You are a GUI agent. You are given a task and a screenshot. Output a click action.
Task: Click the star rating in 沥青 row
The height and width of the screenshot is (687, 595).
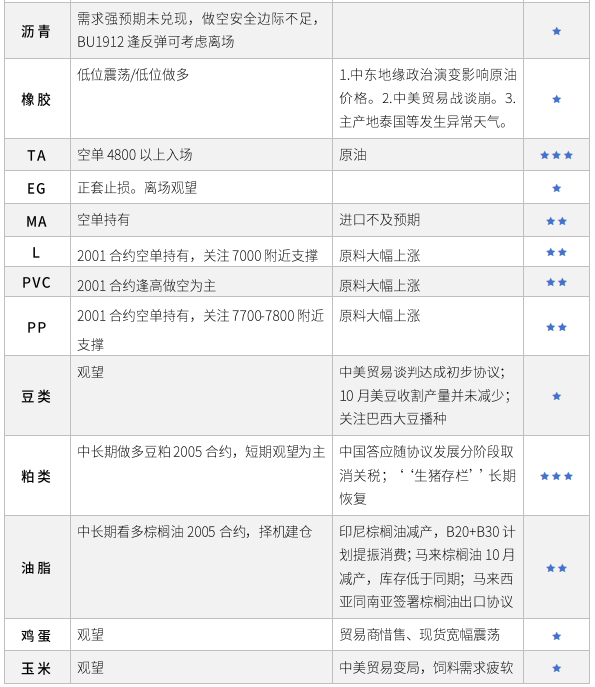pyautogui.click(x=556, y=31)
